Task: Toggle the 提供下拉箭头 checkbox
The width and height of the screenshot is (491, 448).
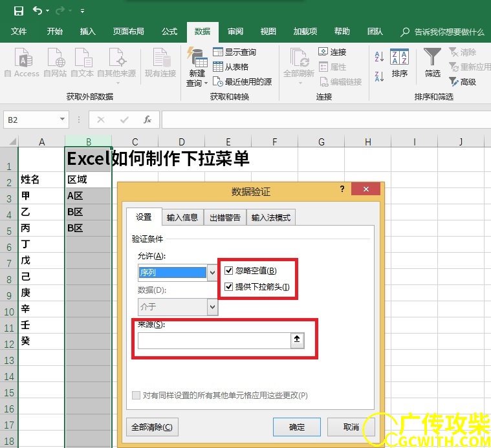Action: coord(228,286)
